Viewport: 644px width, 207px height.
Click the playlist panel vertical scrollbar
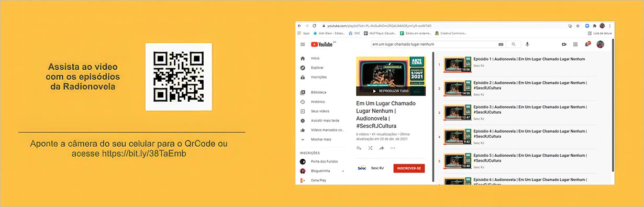(433, 117)
